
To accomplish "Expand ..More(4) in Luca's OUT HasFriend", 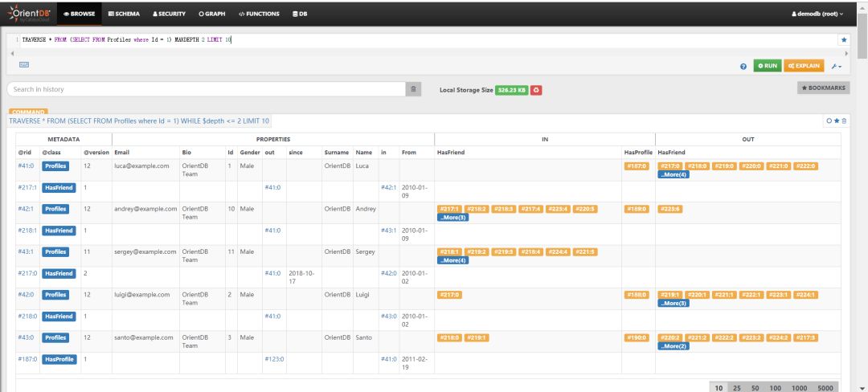I will pyautogui.click(x=674, y=175).
